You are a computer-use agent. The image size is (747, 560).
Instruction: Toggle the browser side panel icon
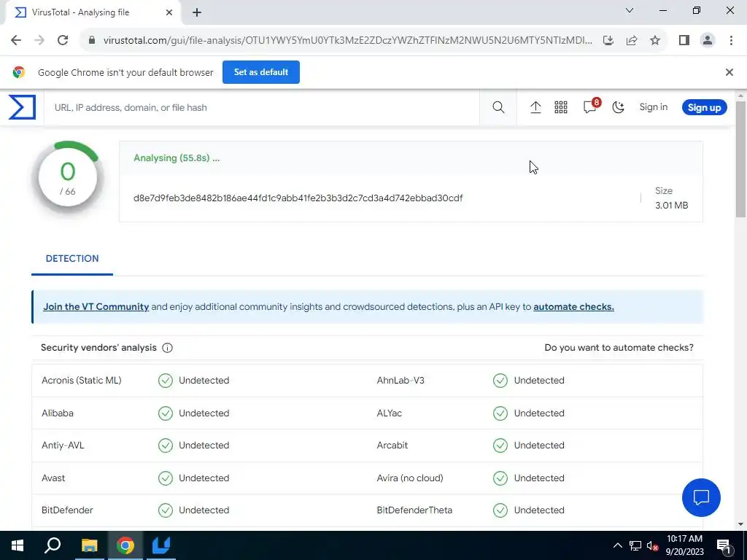pos(684,40)
